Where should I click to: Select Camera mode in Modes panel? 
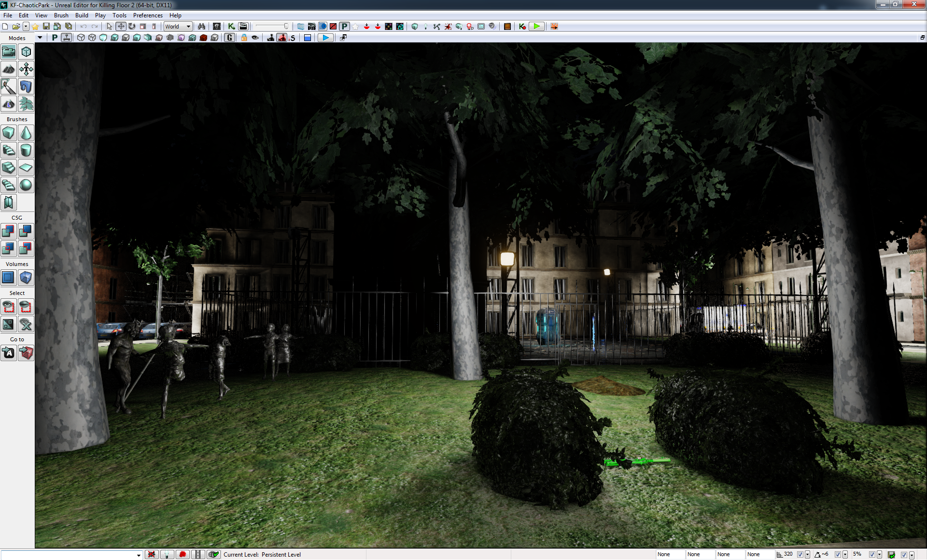[x=9, y=52]
